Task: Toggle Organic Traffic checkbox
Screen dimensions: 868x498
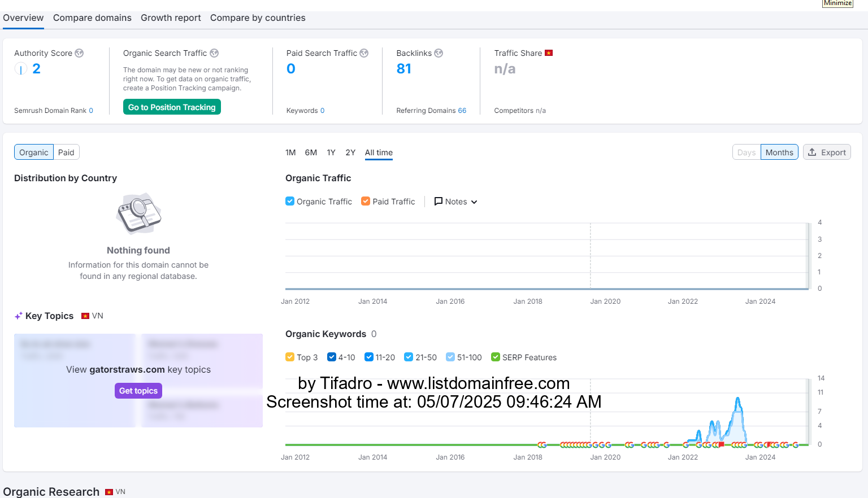Action: [290, 201]
